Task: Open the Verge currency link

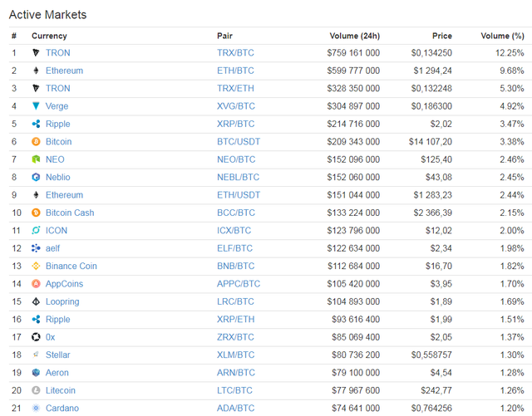Action: point(57,106)
